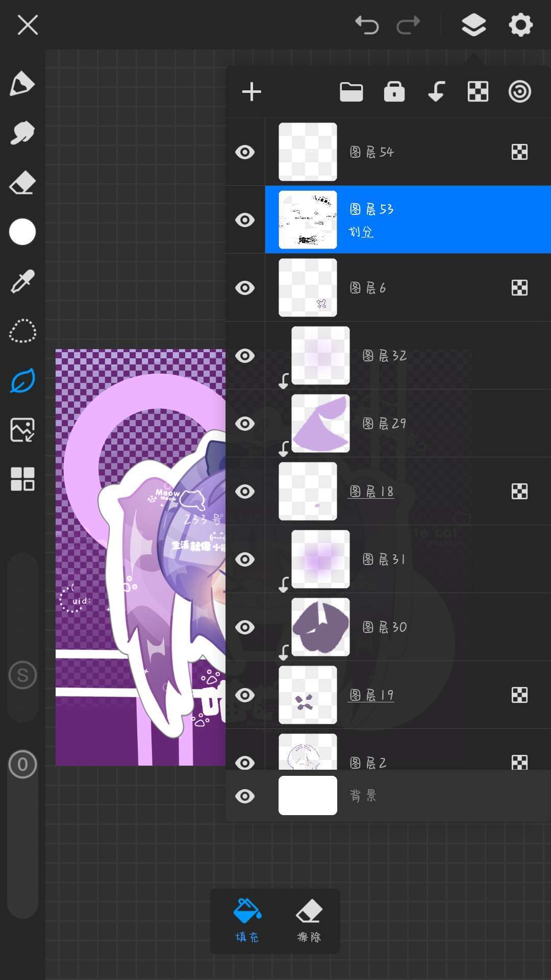Image resolution: width=551 pixels, height=980 pixels.
Task: Pick the eyedropper tool
Action: point(22,282)
